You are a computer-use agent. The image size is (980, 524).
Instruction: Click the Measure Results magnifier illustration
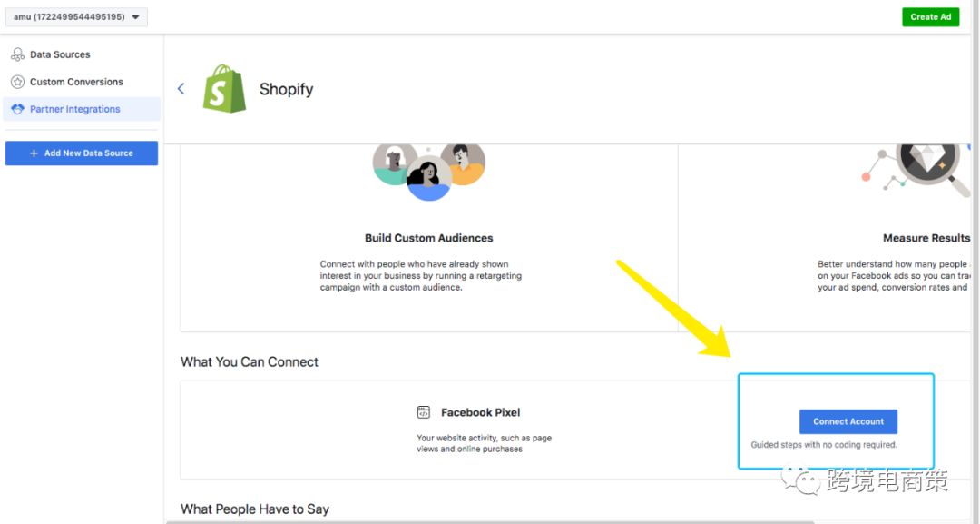click(916, 170)
